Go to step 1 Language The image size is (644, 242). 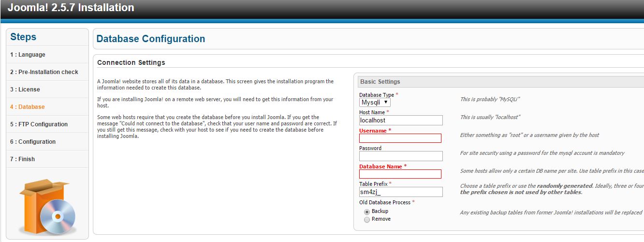[x=28, y=55]
